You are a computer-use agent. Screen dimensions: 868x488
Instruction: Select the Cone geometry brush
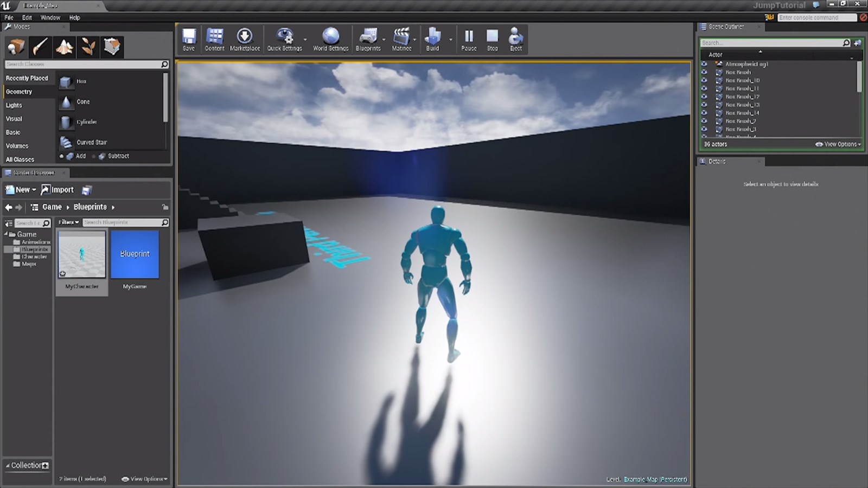[x=110, y=102]
